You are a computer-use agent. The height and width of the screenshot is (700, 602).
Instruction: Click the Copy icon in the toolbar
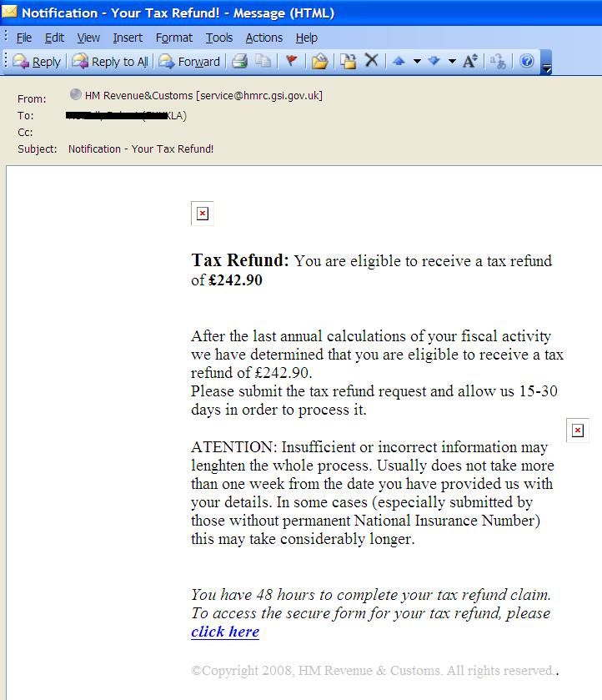point(263,61)
